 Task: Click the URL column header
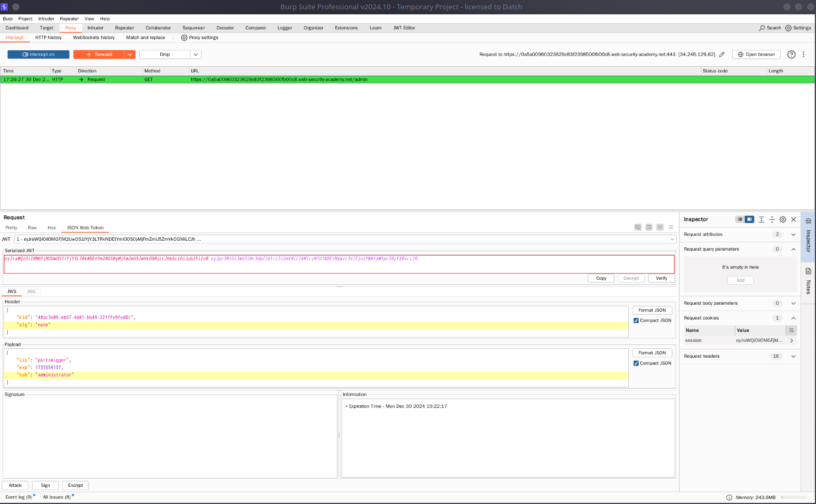[x=445, y=71]
